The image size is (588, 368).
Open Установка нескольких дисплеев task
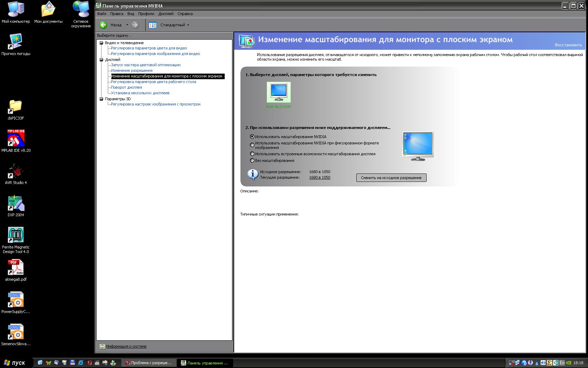140,93
